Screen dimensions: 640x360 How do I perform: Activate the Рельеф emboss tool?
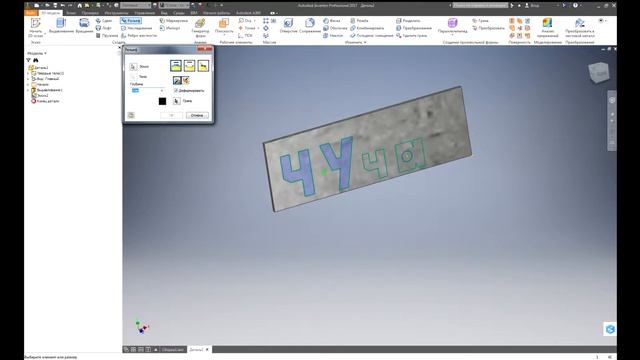point(131,20)
